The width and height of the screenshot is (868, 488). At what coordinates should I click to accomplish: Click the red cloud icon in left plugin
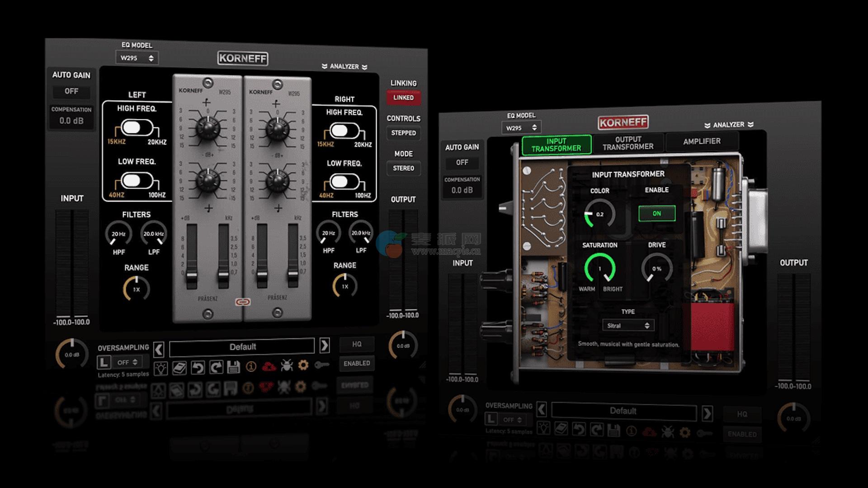269,366
